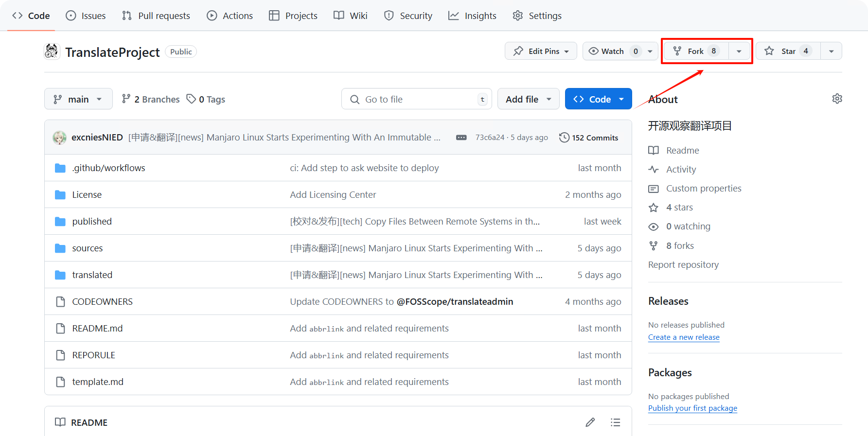Click the repository owner avatar icon
The height and width of the screenshot is (436, 868).
(52, 51)
